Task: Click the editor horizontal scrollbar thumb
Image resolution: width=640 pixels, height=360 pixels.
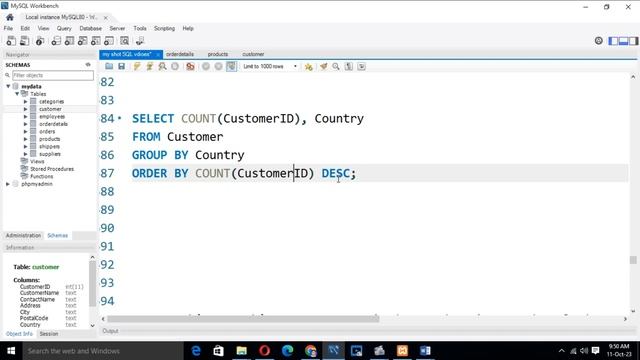Action: coord(243,319)
